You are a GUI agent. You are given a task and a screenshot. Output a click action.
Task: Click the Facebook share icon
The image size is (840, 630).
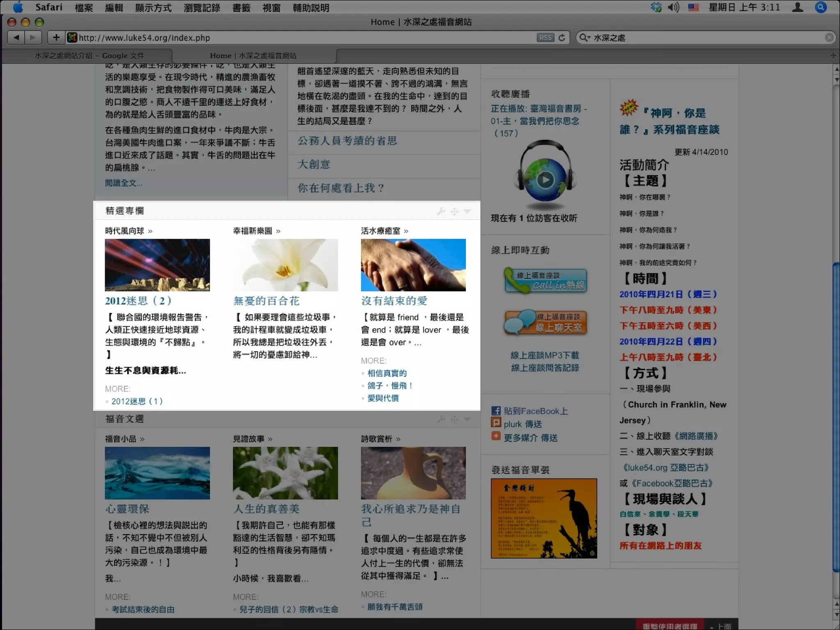pyautogui.click(x=496, y=411)
